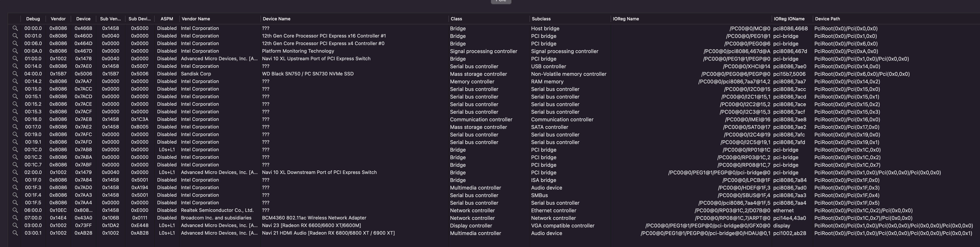Click the magnifier on the Host bridge 00:00.0 row

(x=15, y=28)
